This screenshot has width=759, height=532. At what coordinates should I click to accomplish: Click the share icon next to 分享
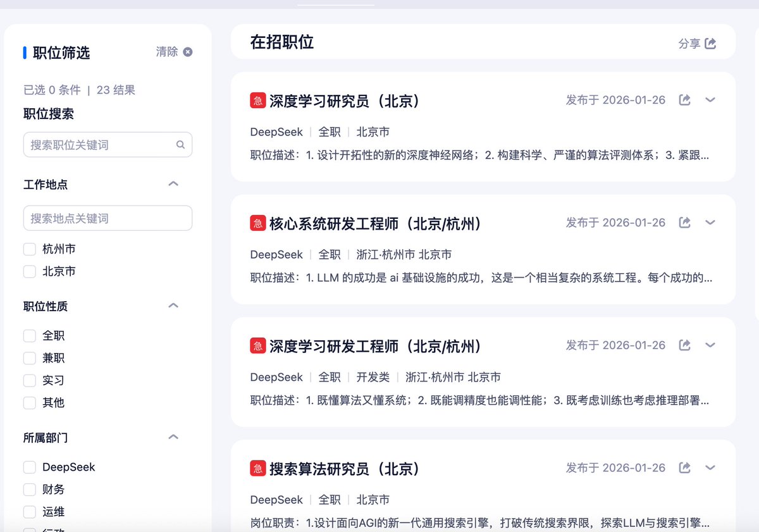click(710, 43)
